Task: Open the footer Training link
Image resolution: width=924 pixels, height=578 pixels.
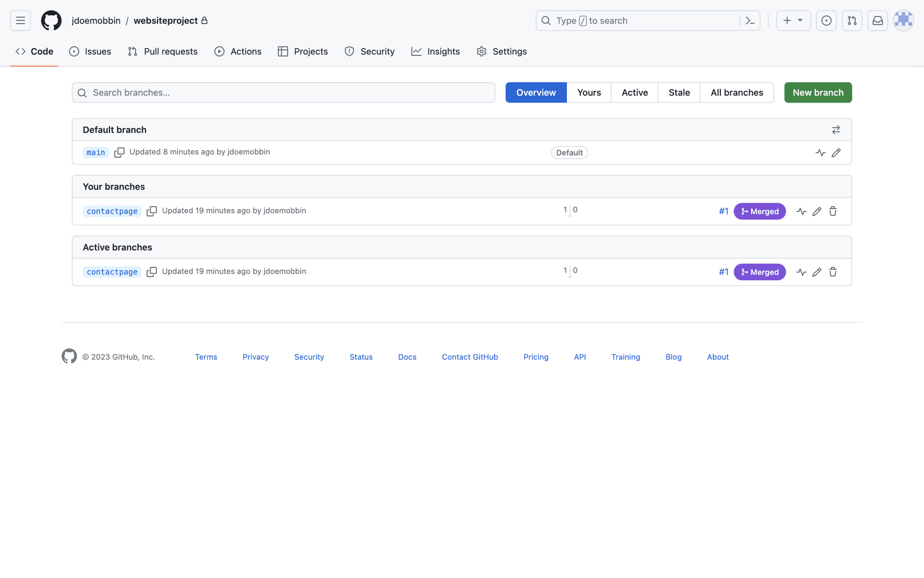Action: pos(626,357)
